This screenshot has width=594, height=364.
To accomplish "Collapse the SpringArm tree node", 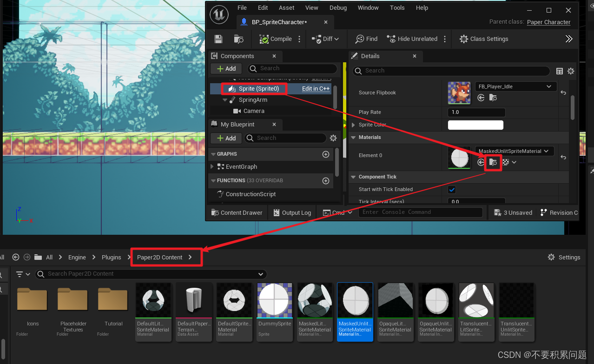I will tap(225, 100).
